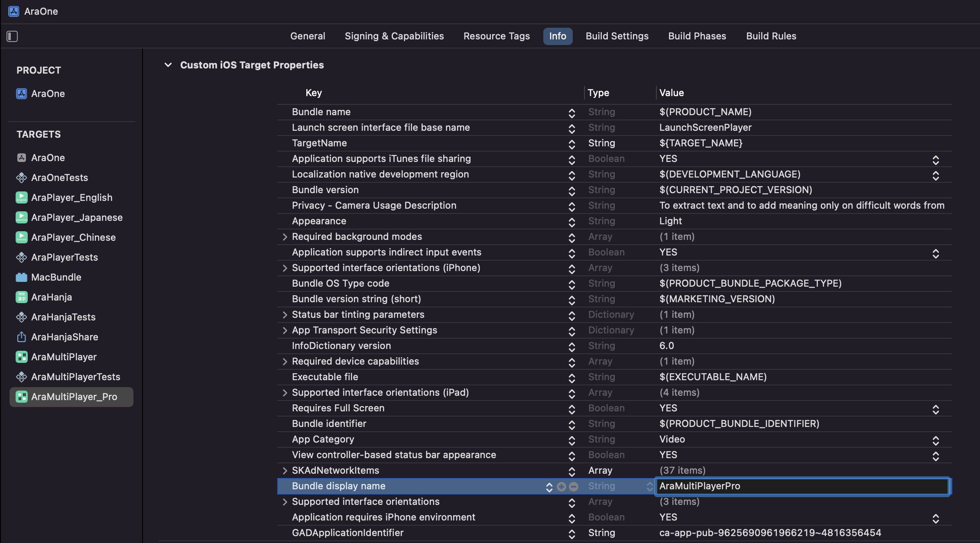Click the AraOneTests test bundle icon
This screenshot has width=980, height=543.
21,178
